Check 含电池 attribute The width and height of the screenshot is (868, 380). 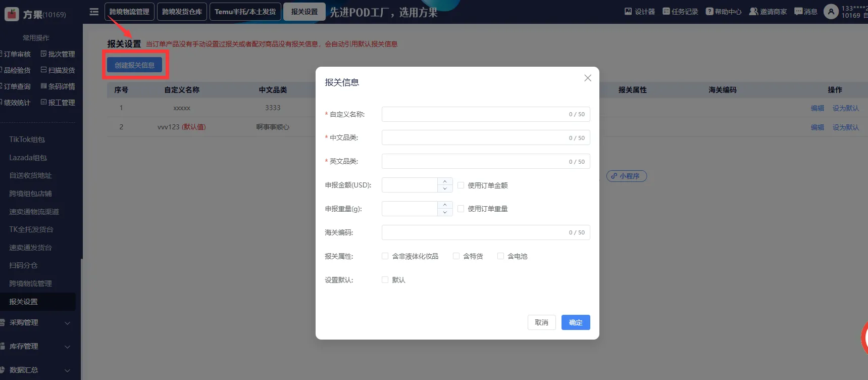point(500,256)
